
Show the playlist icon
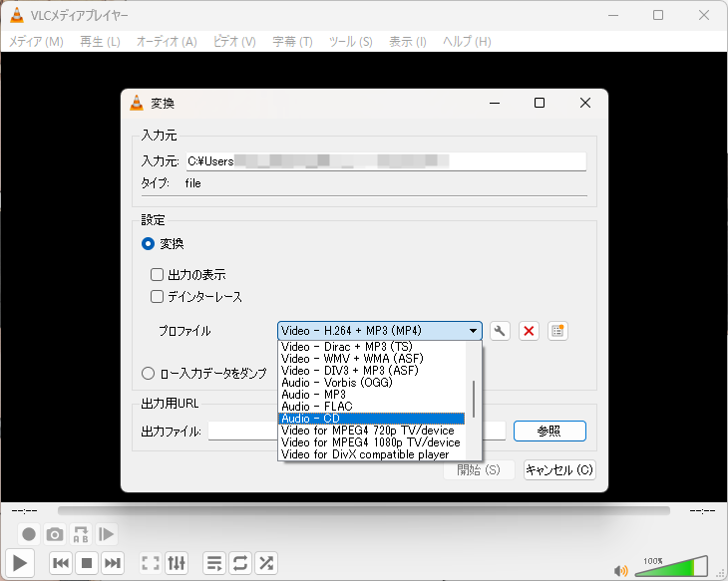[x=214, y=563]
